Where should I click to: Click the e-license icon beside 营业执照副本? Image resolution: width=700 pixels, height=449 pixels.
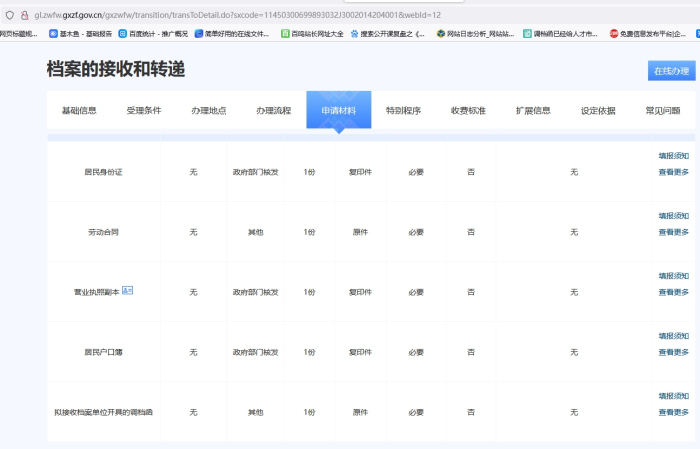pos(127,291)
